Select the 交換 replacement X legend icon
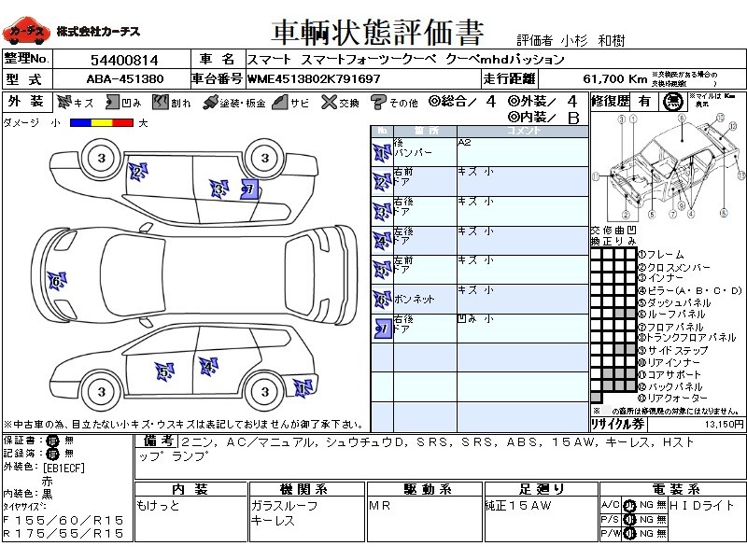 [329, 102]
